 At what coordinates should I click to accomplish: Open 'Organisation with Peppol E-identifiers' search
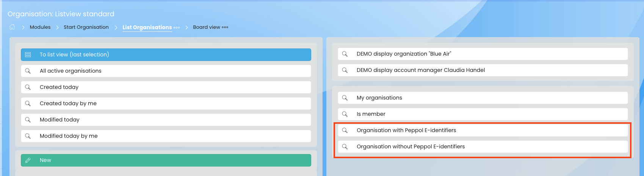pos(482,130)
